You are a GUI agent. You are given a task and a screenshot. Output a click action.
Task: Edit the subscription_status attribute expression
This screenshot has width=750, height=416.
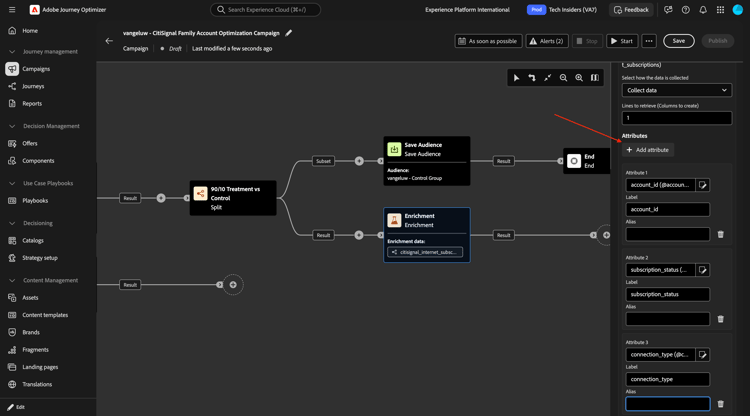703,270
